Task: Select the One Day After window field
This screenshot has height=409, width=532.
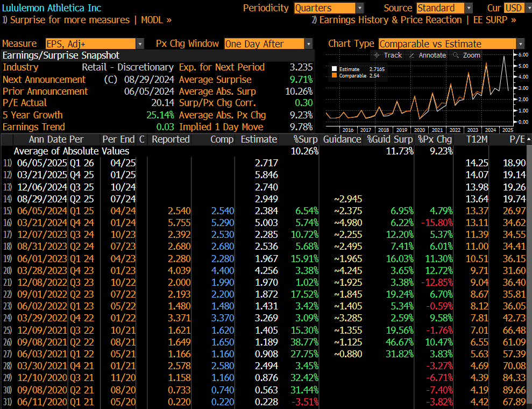Action: [x=264, y=44]
